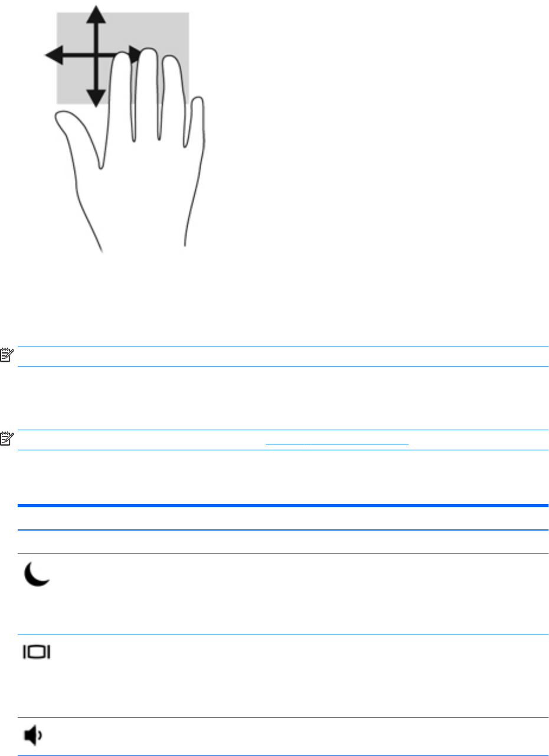The height and width of the screenshot is (756, 549).
Task: Click the first notepad note icon
Action: coord(6,356)
